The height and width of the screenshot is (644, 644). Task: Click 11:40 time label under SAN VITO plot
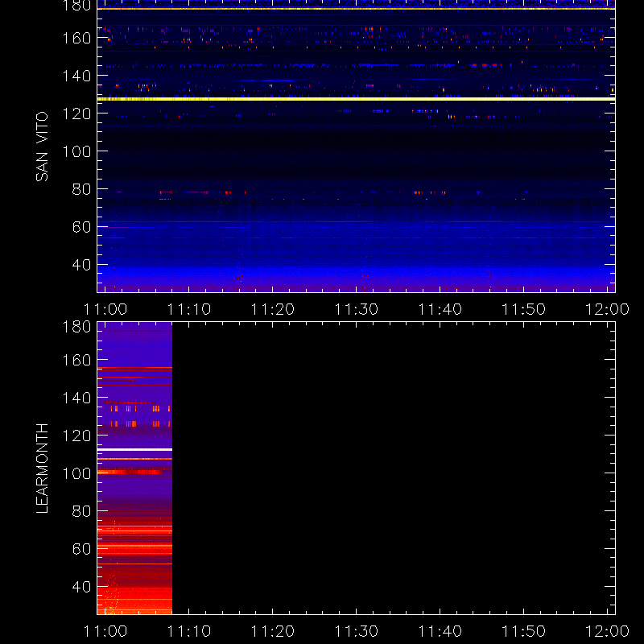440,309
